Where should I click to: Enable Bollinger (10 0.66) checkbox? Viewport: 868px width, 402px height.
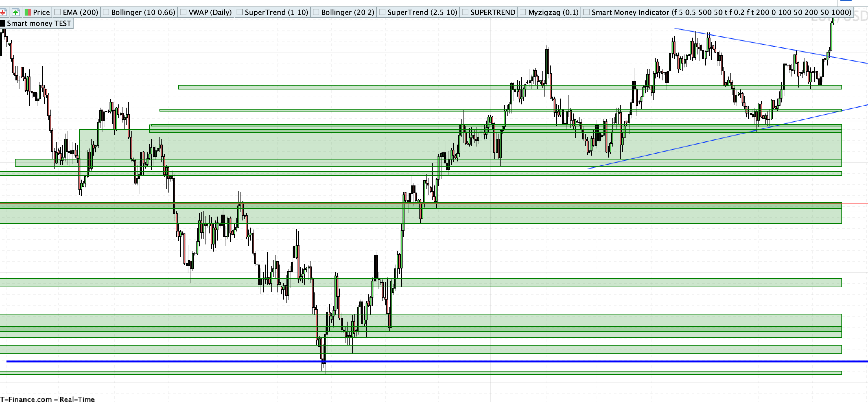(x=106, y=12)
